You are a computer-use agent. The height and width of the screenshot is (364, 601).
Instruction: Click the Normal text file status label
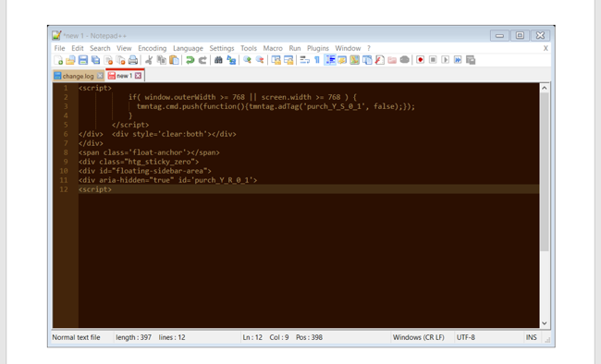pyautogui.click(x=76, y=337)
